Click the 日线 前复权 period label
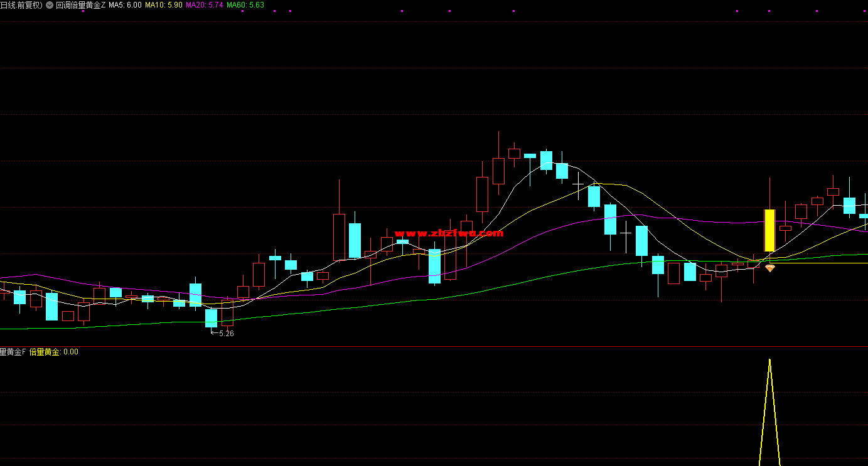868x466 pixels. (x=21, y=5)
